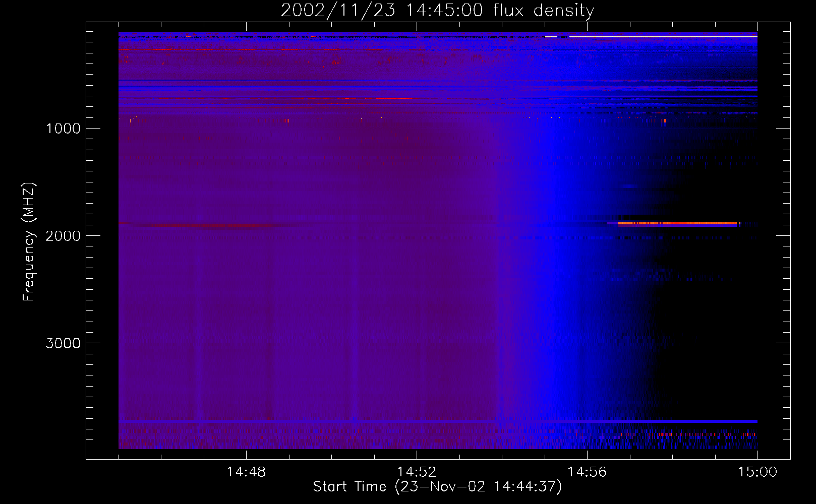Click the 15:00 time tick label
The image size is (816, 504).
pyautogui.click(x=757, y=472)
